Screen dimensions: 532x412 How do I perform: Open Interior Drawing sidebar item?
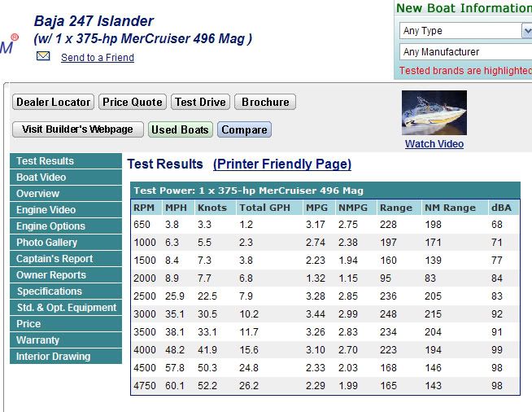pyautogui.click(x=66, y=357)
